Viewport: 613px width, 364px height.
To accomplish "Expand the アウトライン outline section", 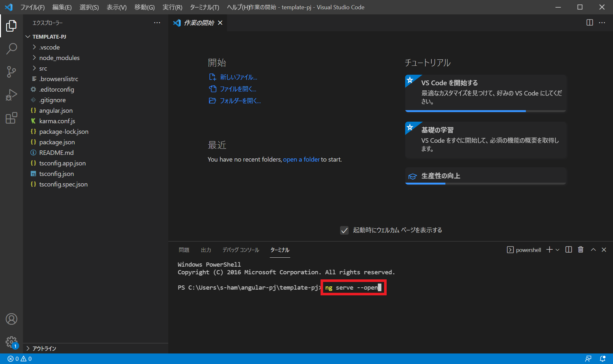I will coord(44,348).
